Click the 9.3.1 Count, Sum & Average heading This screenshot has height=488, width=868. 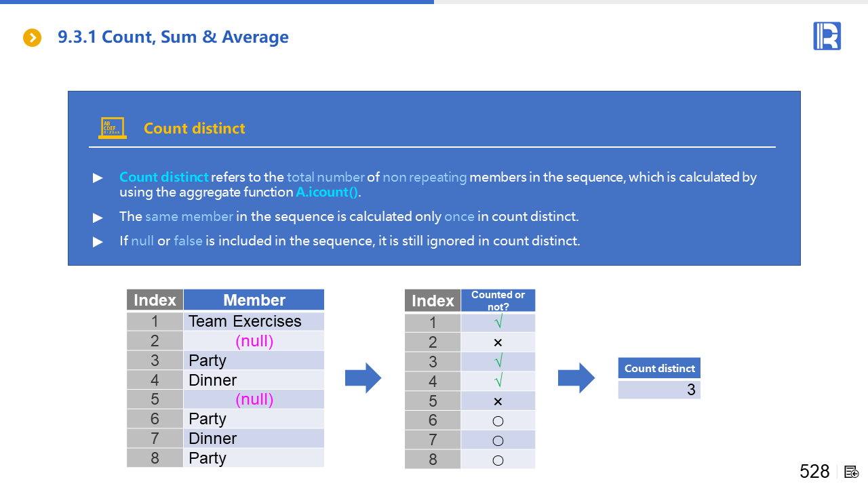click(173, 37)
